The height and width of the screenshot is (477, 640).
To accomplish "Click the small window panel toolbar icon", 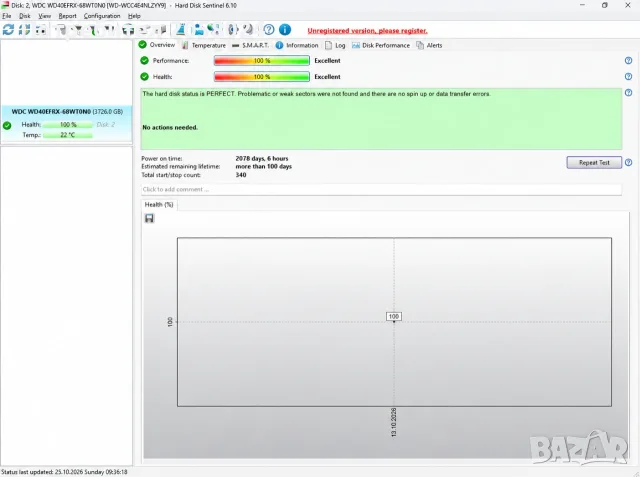I will coord(41,30).
